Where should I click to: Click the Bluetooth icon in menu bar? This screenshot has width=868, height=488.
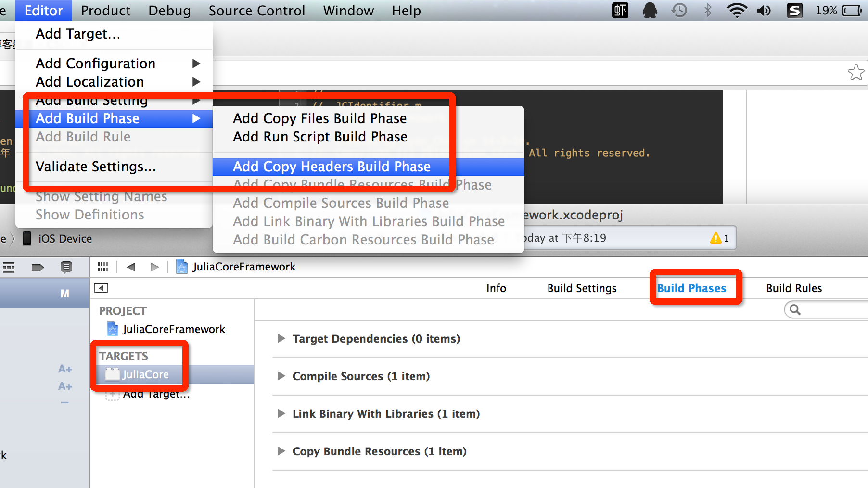coord(707,10)
